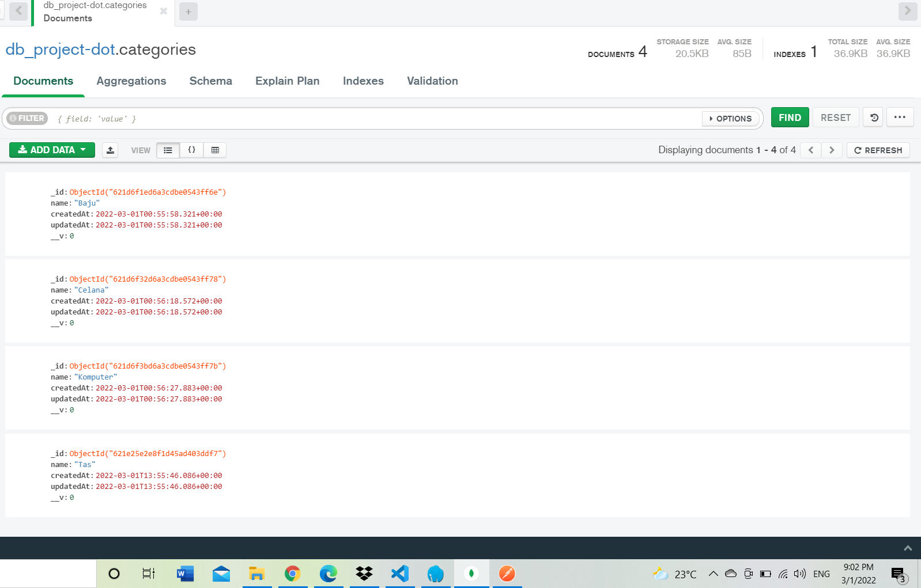Open Microsoft Word from taskbar
This screenshot has width=921, height=588.
point(185,574)
